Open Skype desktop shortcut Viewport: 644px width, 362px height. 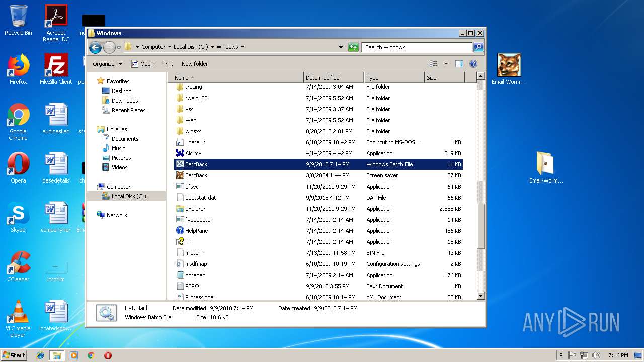(x=18, y=217)
